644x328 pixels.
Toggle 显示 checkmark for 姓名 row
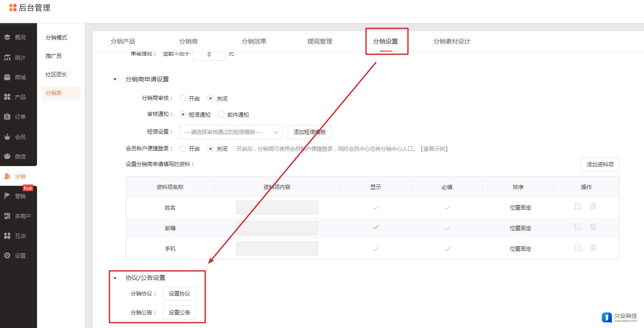(x=375, y=208)
